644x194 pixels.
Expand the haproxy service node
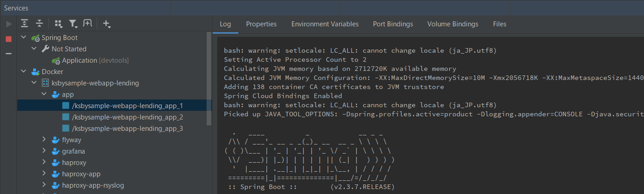pos(45,162)
